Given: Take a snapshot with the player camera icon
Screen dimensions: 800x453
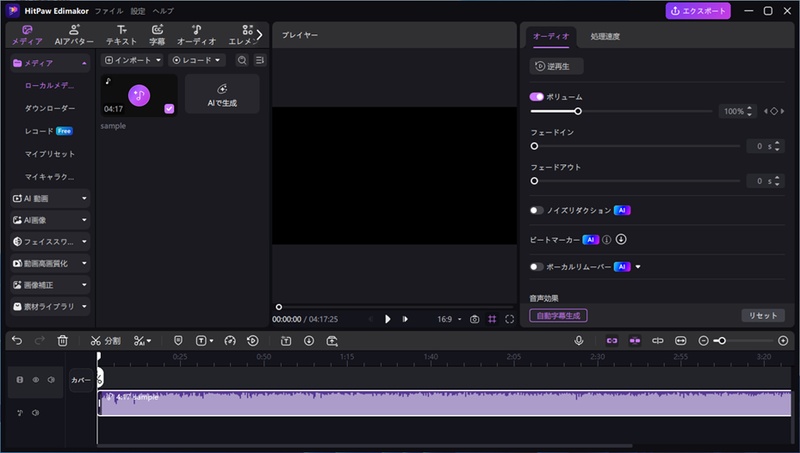Looking at the screenshot, I should [x=474, y=319].
